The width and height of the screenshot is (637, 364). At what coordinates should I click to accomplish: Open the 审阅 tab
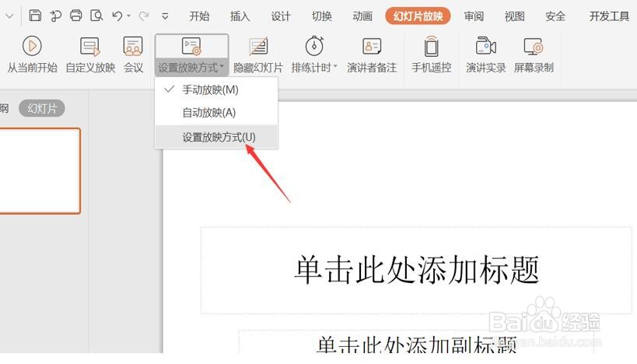(474, 16)
